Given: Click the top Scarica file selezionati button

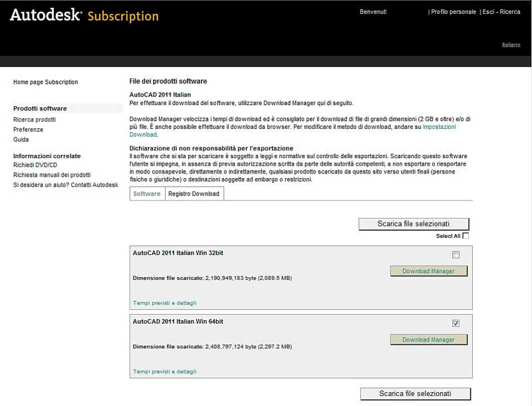Looking at the screenshot, I should (x=414, y=224).
